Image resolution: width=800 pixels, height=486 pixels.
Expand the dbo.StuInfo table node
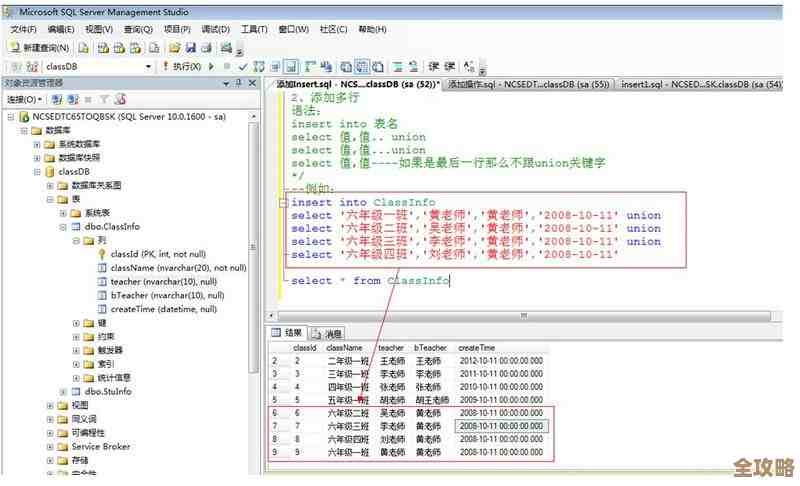[x=63, y=392]
